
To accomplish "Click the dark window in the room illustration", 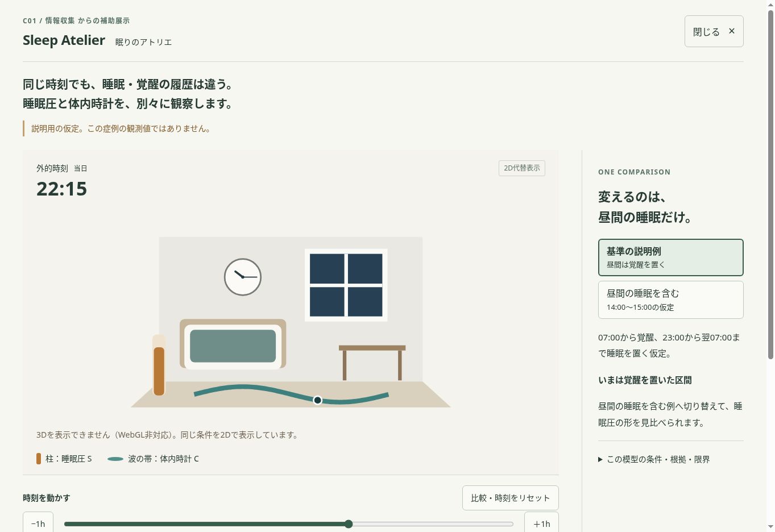I will [346, 285].
